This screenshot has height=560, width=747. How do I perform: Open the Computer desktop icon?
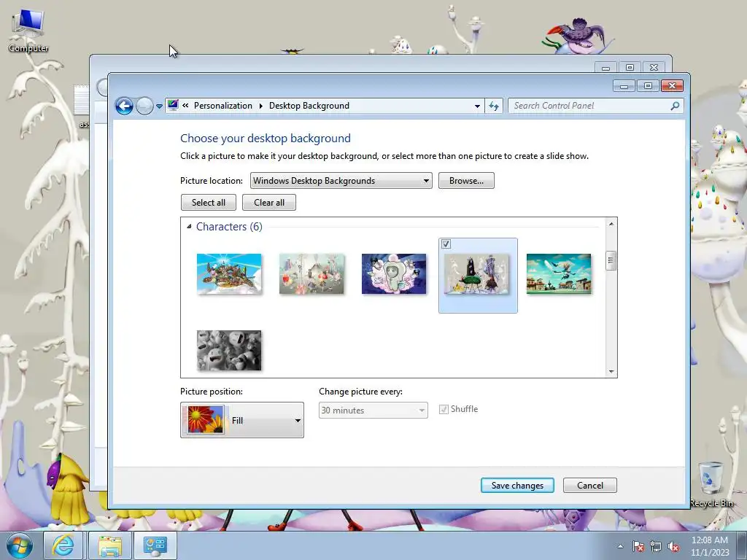pos(28,31)
